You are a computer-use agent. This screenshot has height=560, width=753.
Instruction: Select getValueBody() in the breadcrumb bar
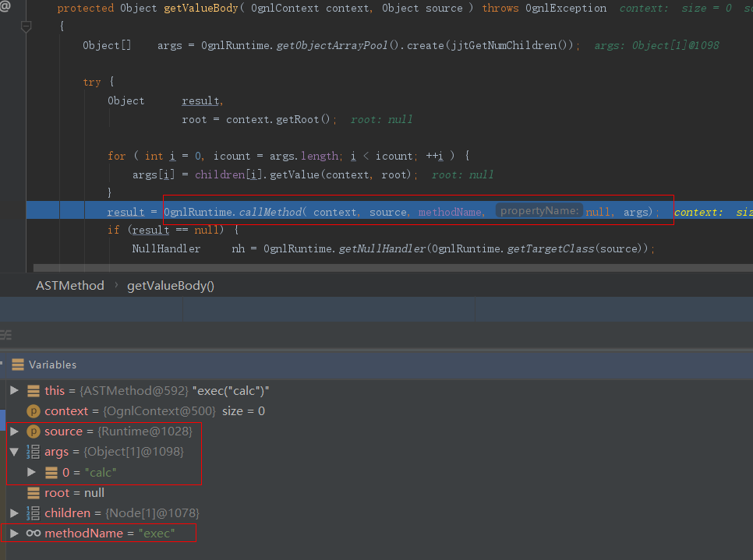point(170,286)
